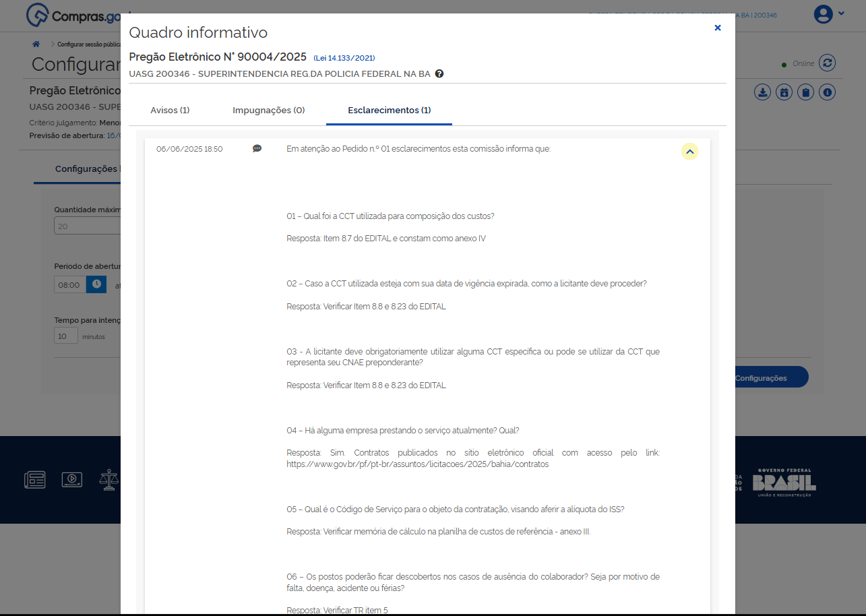Click the Lei 14.133/2021 link

pyautogui.click(x=344, y=58)
